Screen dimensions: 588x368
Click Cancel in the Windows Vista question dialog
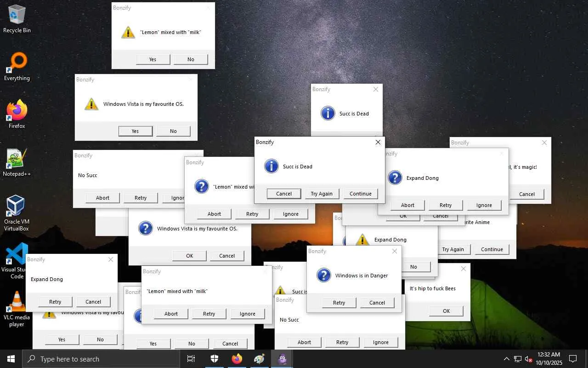tap(227, 256)
